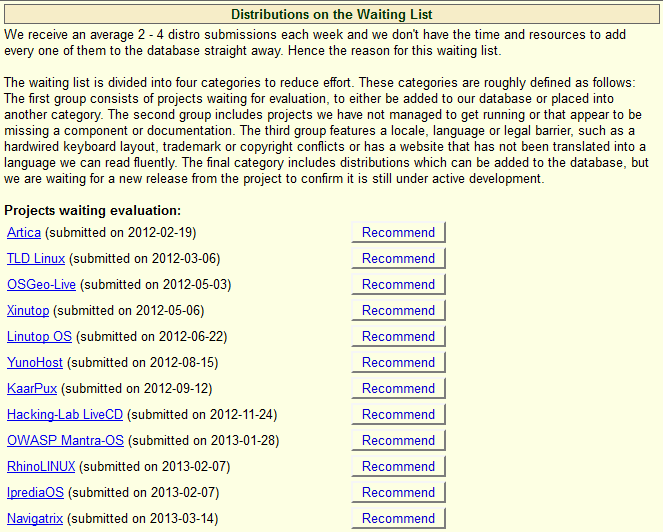Recommend TLD Linux
The width and height of the screenshot is (663, 532).
click(398, 258)
